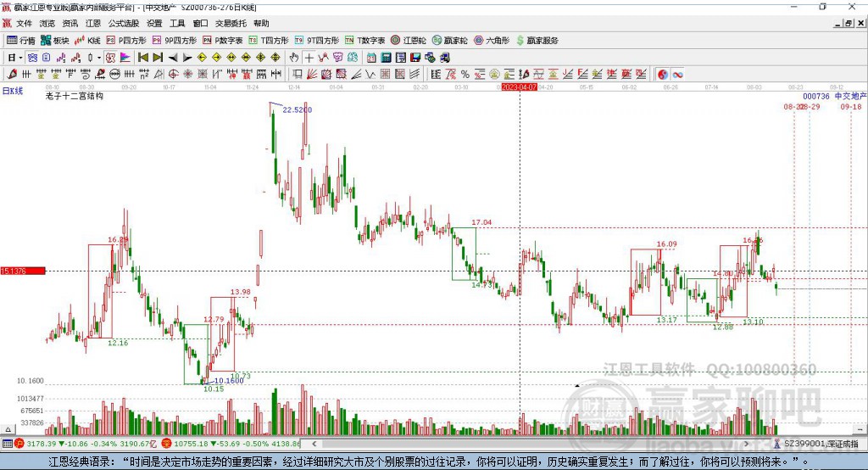Open the 六角形 hexagon tool
Screen dimensions: 868x470
[492, 41]
